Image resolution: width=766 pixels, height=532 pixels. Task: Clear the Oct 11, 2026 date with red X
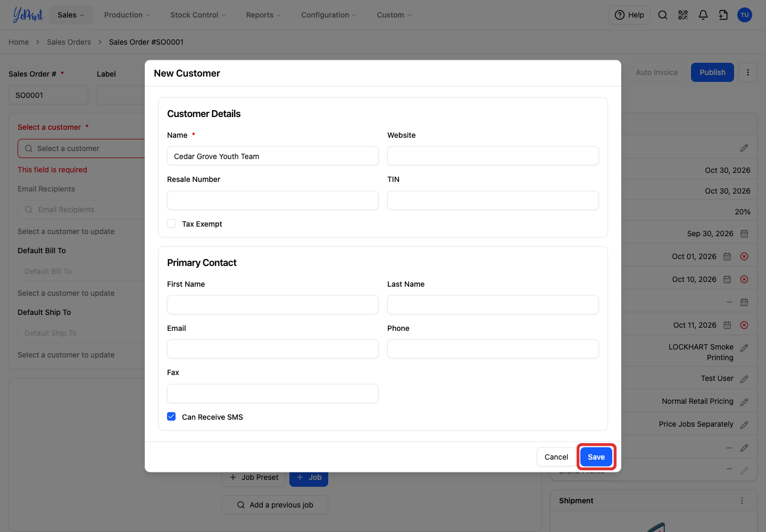point(744,325)
